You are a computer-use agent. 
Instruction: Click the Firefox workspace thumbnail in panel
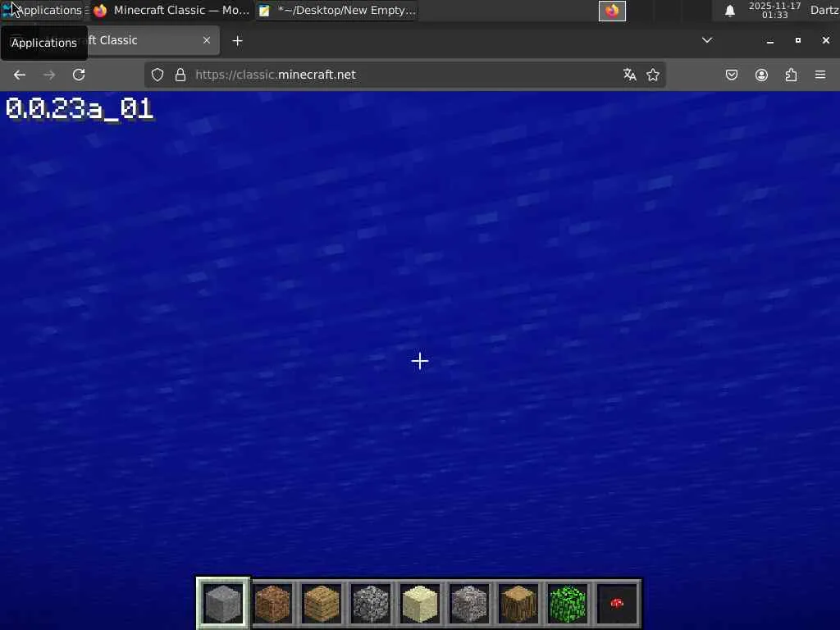point(612,11)
